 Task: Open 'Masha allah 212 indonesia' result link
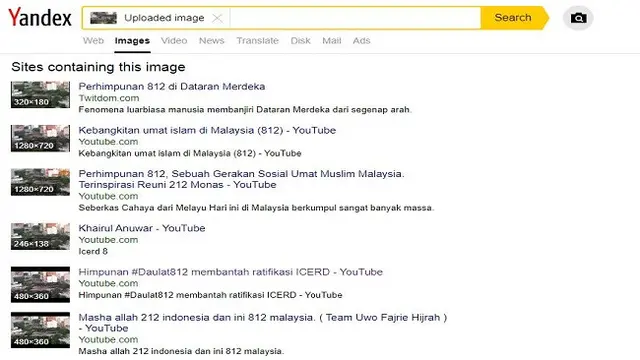point(263,323)
